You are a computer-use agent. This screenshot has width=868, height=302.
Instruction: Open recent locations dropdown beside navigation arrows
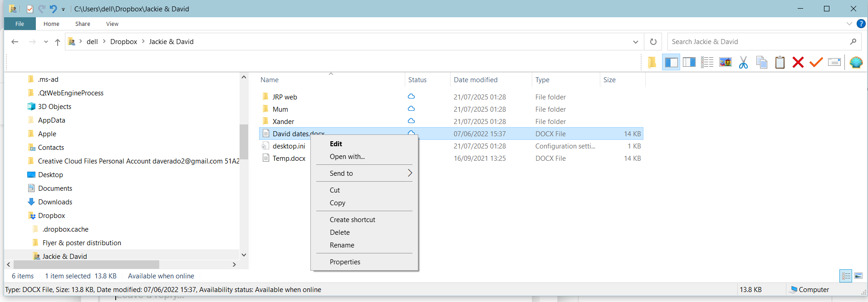tap(46, 42)
